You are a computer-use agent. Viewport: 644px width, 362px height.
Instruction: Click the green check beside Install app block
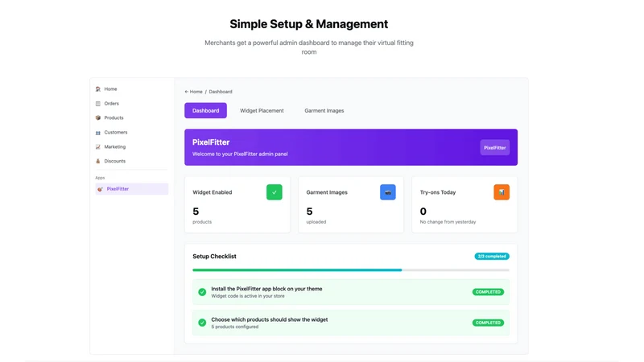point(202,292)
